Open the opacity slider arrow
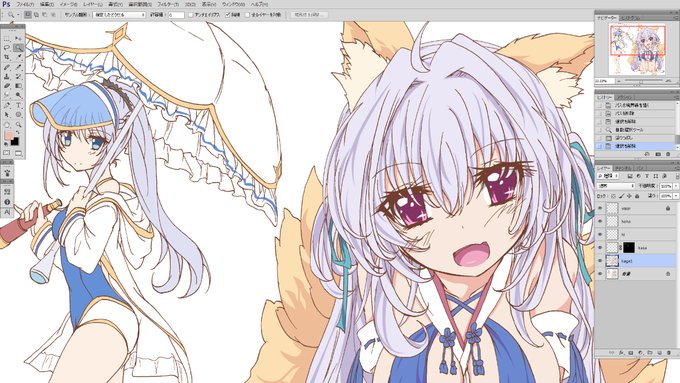Image resolution: width=680 pixels, height=383 pixels. click(676, 186)
